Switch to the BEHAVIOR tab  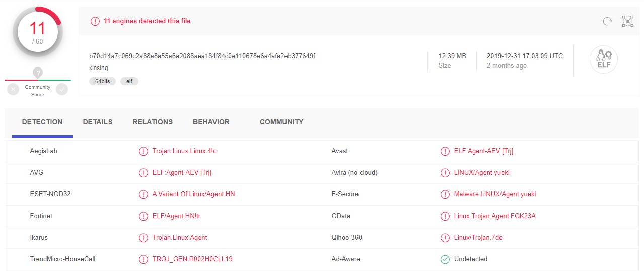pyautogui.click(x=211, y=122)
